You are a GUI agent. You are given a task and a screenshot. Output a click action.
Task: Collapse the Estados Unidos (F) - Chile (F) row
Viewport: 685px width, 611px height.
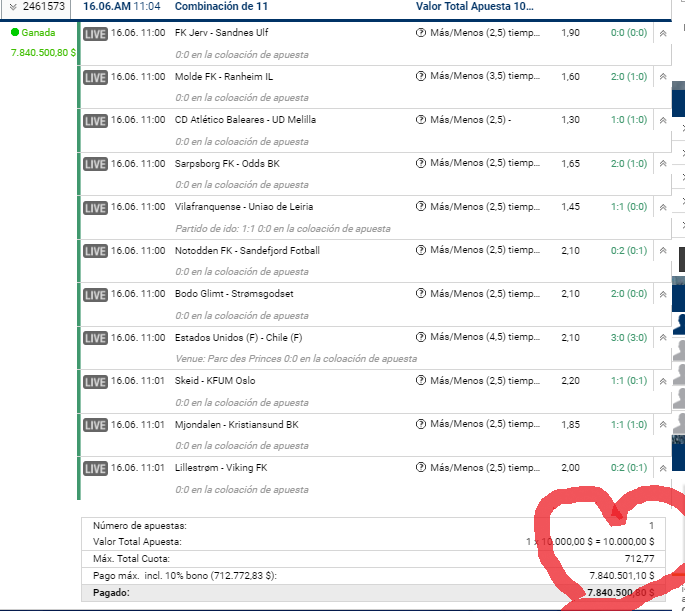coord(663,337)
